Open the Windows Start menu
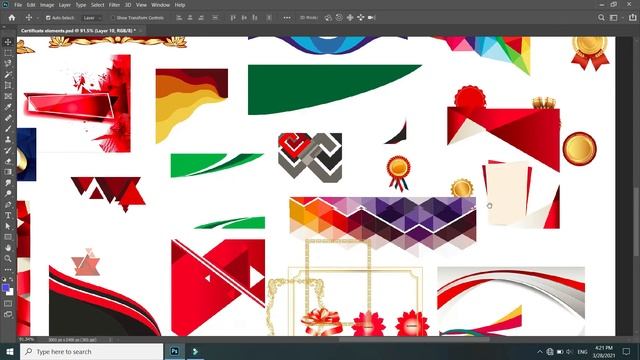Image resolution: width=640 pixels, height=360 pixels. click(10, 351)
